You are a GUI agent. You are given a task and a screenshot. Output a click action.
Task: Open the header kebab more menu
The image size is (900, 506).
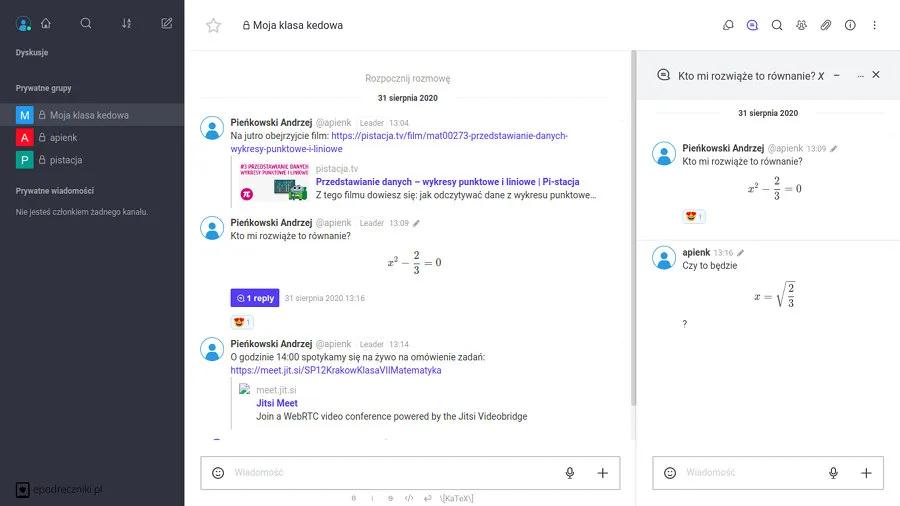(x=875, y=26)
